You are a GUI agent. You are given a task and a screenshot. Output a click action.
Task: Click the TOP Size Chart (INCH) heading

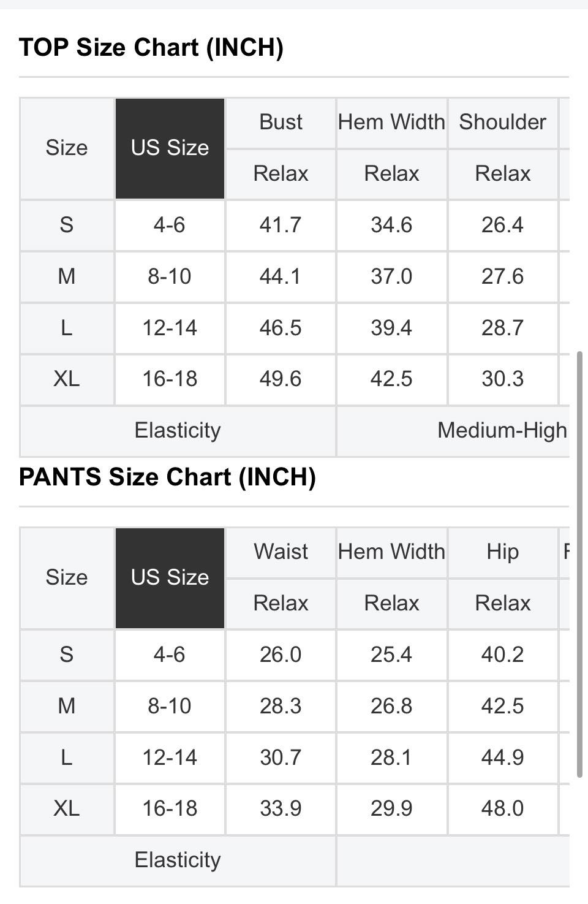(x=151, y=48)
